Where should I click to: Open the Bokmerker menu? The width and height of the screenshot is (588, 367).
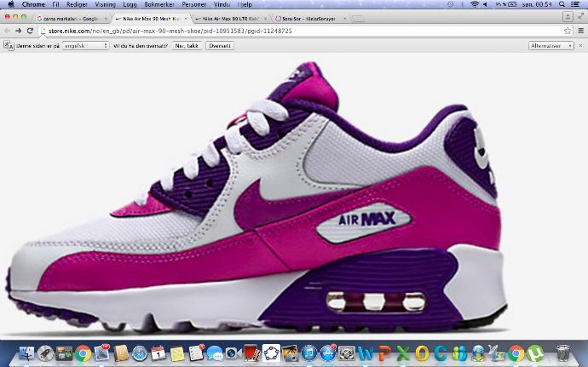[x=159, y=4]
